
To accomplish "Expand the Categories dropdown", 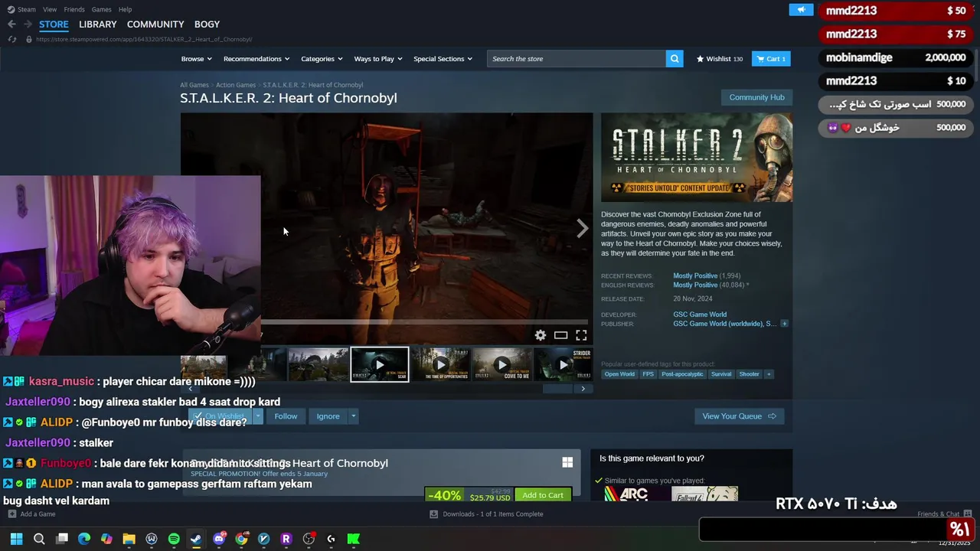I will [x=322, y=59].
